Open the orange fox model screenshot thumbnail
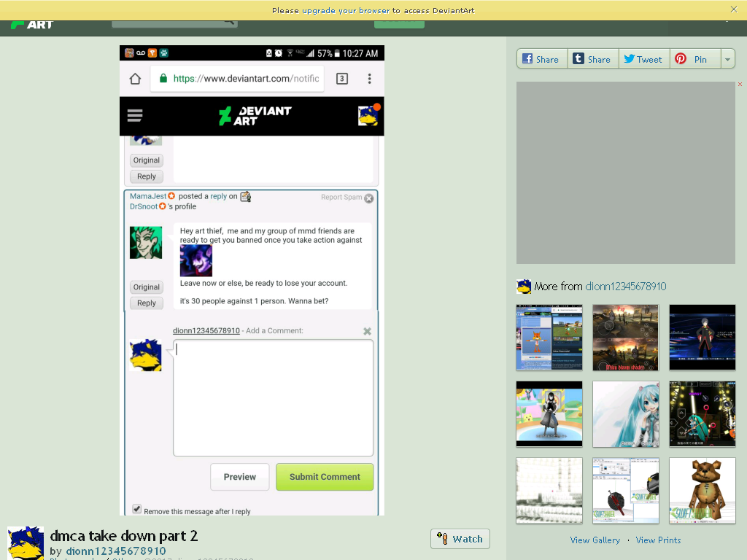This screenshot has height=560, width=747. tap(549, 338)
